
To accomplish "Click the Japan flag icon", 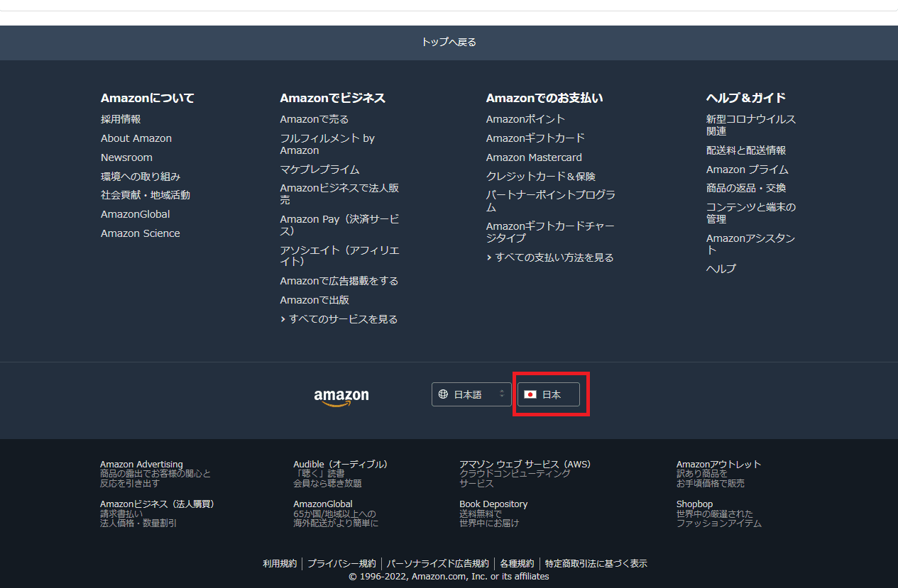I will pos(530,394).
